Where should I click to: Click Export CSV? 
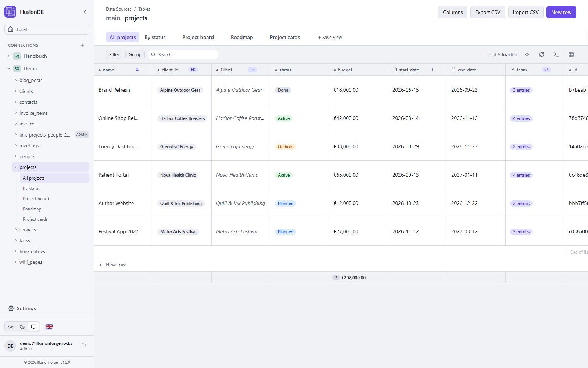pos(488,12)
